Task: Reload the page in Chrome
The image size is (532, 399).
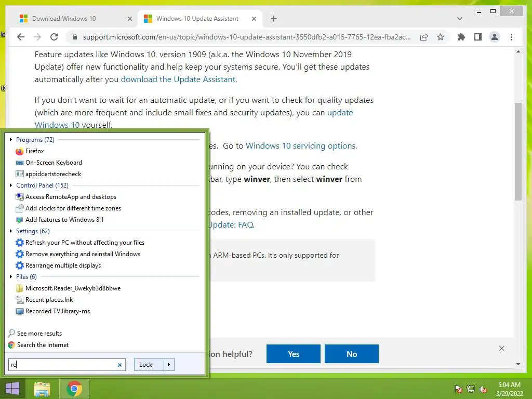Action: pos(54,37)
